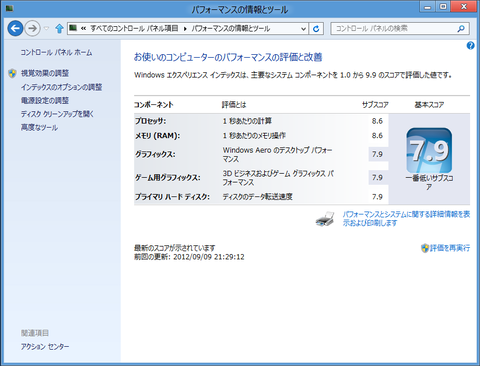This screenshot has width=480, height=366.
Task: Open アクション センター under related items
Action: [45, 347]
